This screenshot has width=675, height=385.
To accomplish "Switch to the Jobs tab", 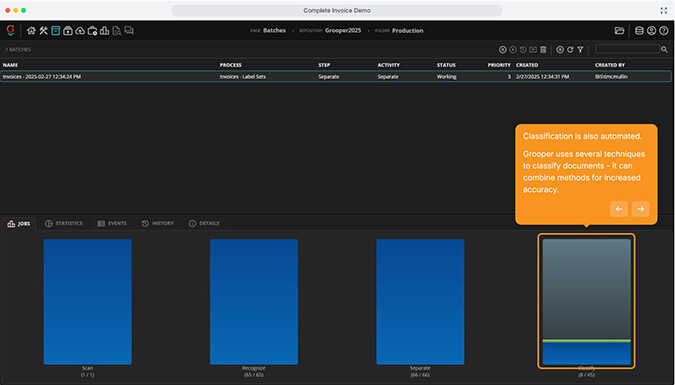I will coord(19,224).
